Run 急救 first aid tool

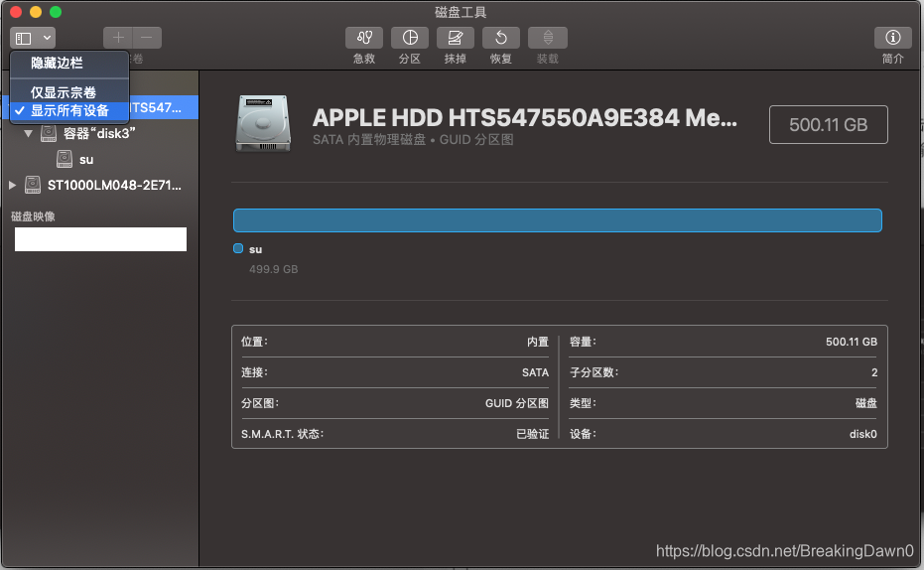364,39
